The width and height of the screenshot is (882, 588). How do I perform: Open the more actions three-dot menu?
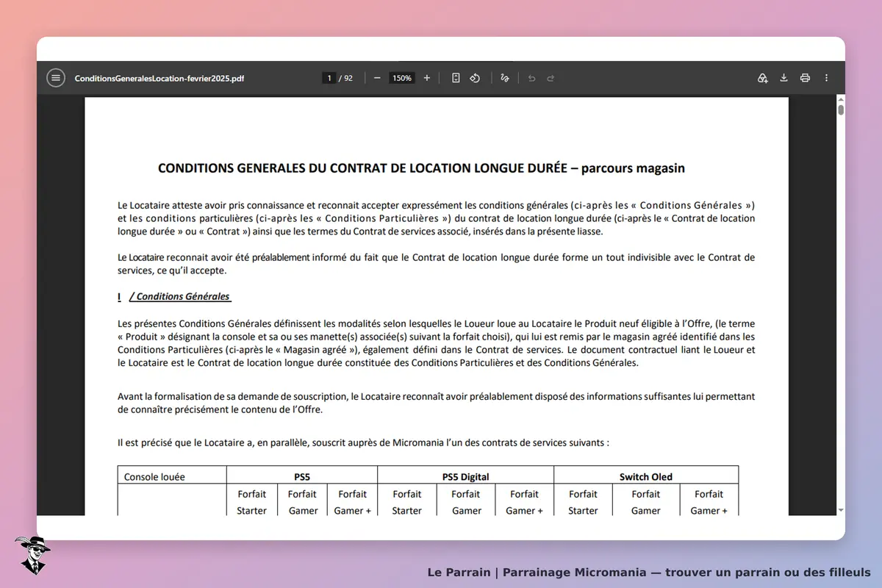(x=826, y=78)
